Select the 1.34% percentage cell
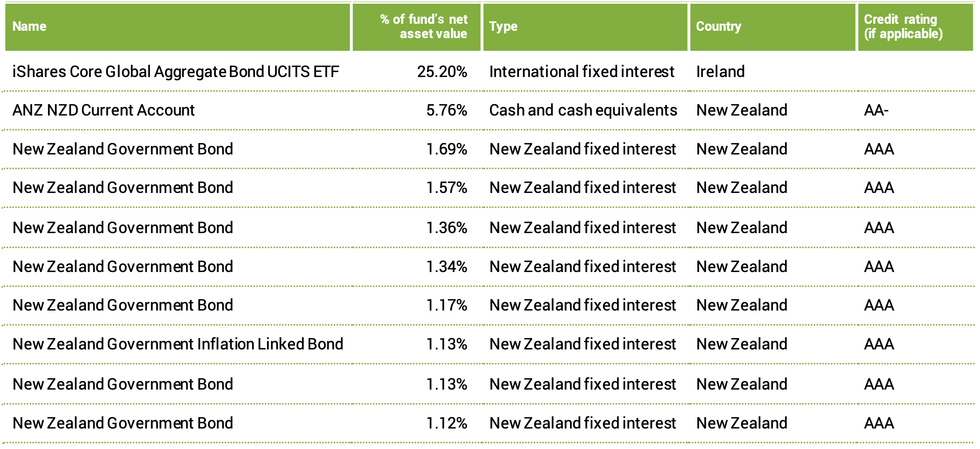 coord(447,267)
